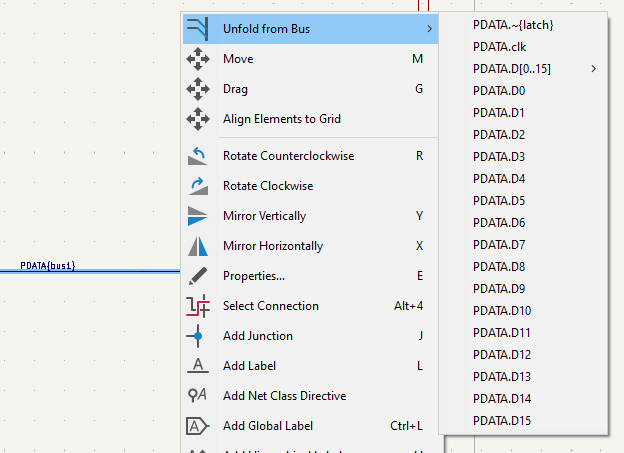
Task: Select Align Elements to Grid
Action: (281, 119)
